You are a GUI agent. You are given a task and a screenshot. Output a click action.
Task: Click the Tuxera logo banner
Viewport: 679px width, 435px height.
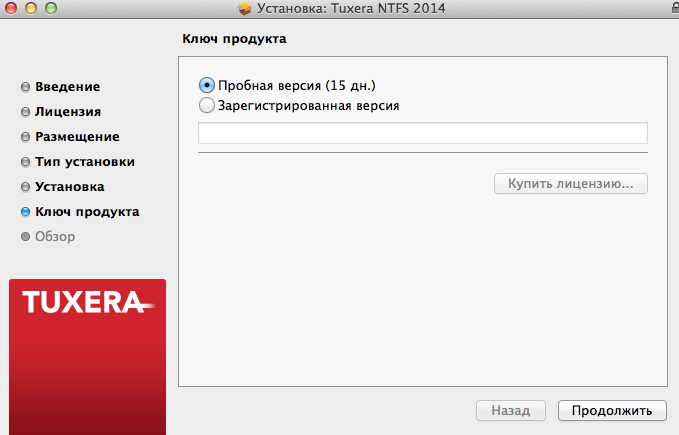click(87, 357)
